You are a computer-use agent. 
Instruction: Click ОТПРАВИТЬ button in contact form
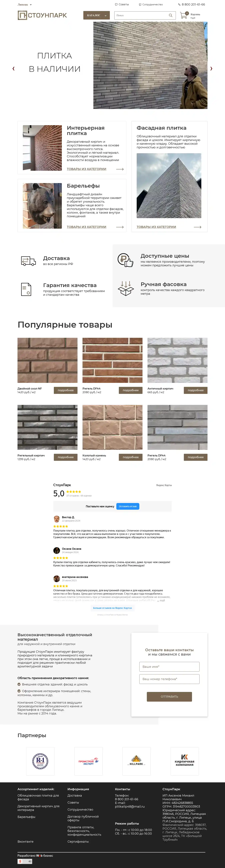tap(169, 696)
